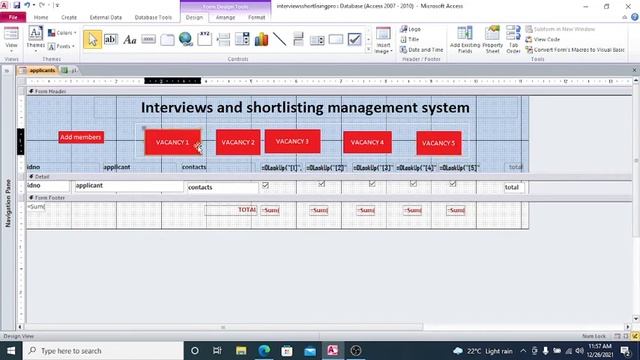This screenshot has width=640, height=360.
Task: Choose the Toggle Button control
Action: click(298, 39)
